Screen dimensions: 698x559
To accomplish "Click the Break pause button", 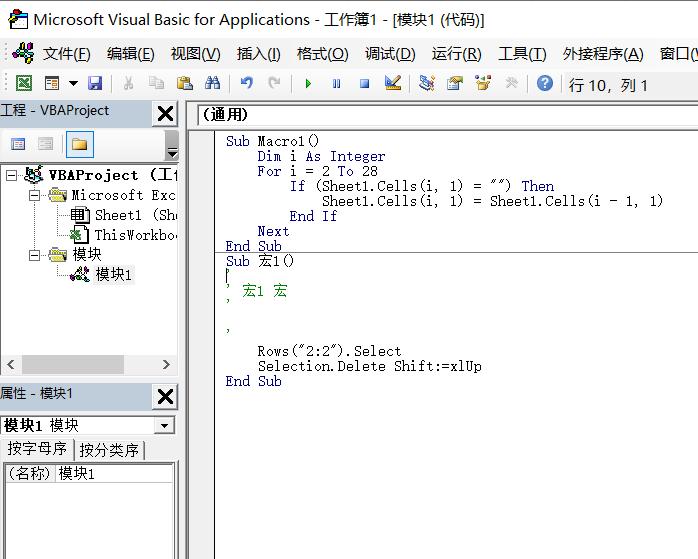I will click(x=337, y=84).
